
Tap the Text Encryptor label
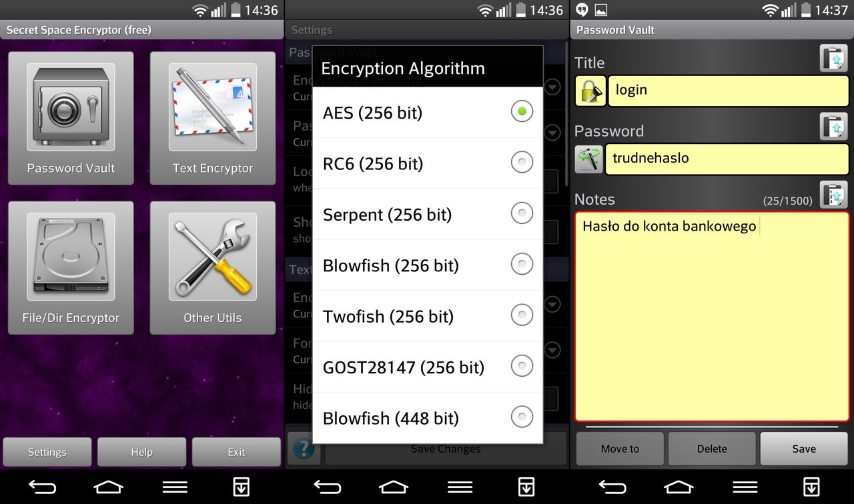click(213, 168)
